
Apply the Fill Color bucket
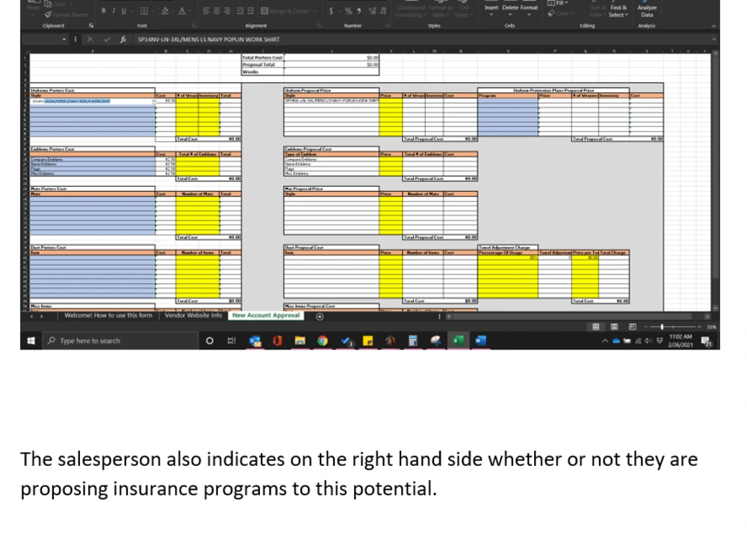[x=165, y=11]
